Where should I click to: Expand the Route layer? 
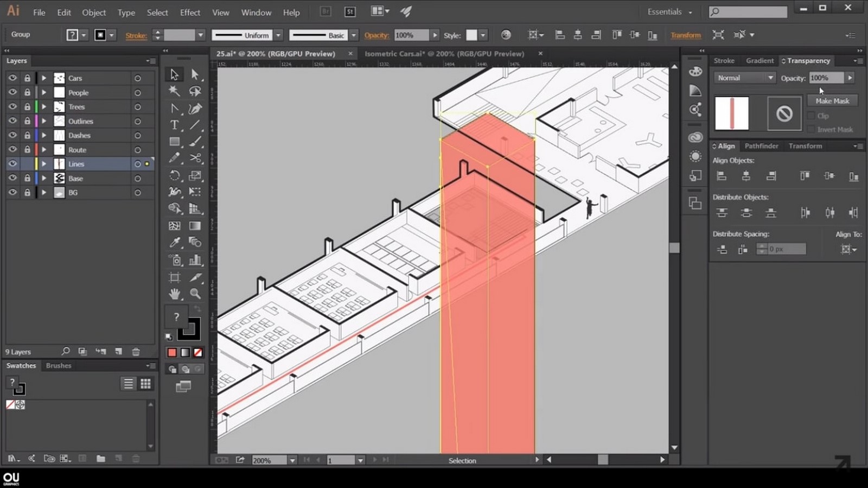[44, 150]
